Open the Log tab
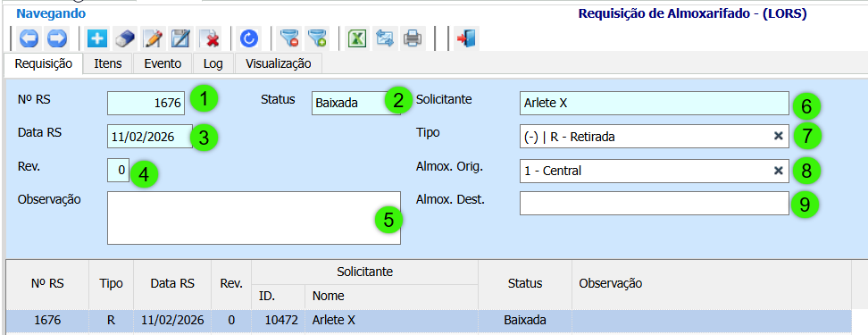This screenshot has width=868, height=335. 213,63
